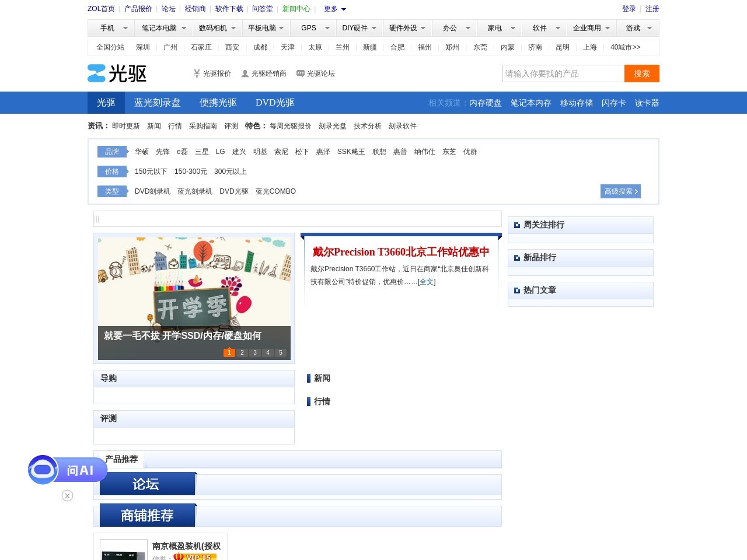Screen dimensions: 747x560
Task: Open 高级搜索 advanced search
Action: click(x=620, y=191)
